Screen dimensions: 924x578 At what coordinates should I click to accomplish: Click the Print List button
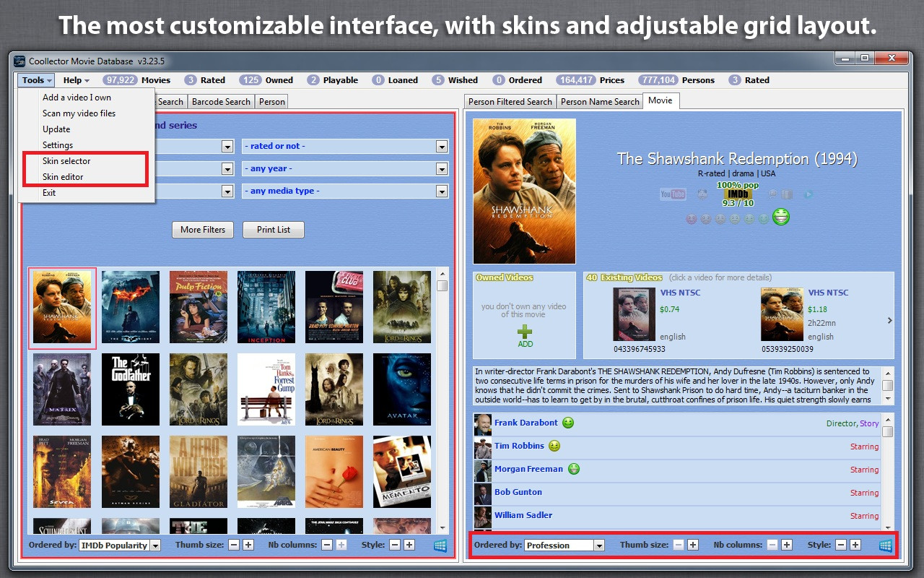click(274, 230)
